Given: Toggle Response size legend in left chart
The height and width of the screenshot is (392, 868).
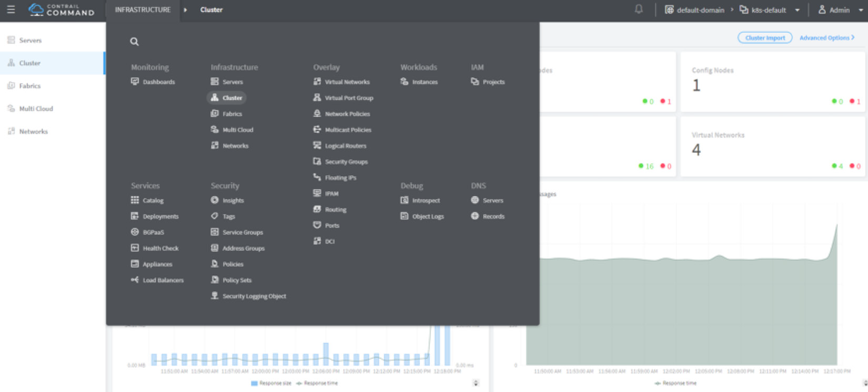Looking at the screenshot, I should (x=271, y=384).
